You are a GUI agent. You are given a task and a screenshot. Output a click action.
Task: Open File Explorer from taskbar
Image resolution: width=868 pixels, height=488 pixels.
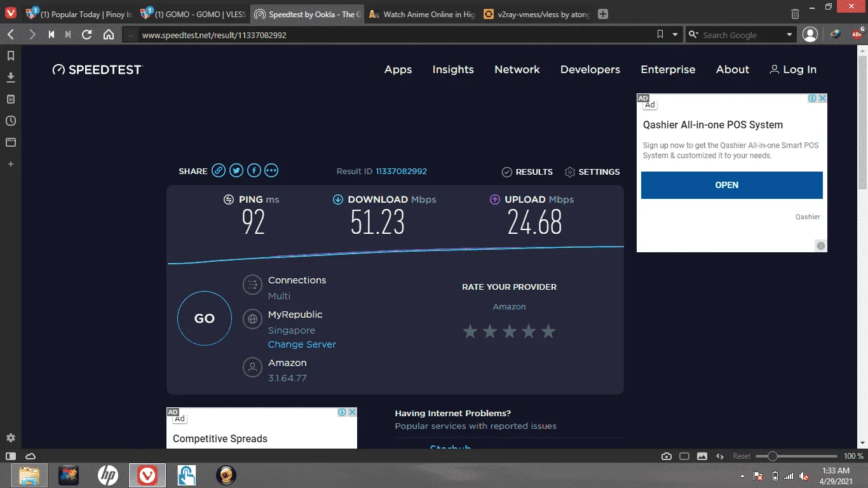[30, 475]
